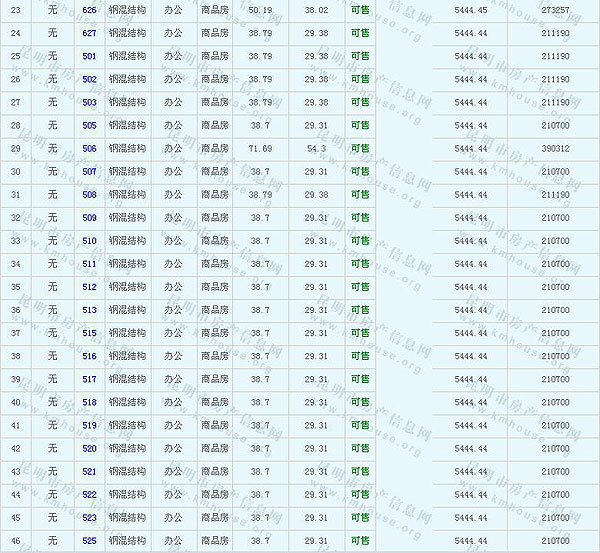The width and height of the screenshot is (600, 553).
Task: Click 可售 status in row 29
Action: (360, 149)
